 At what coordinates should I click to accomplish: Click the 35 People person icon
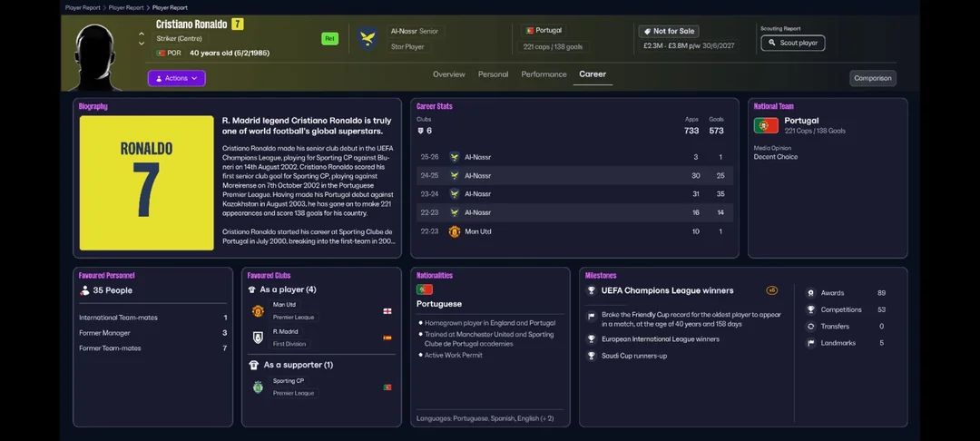point(84,290)
